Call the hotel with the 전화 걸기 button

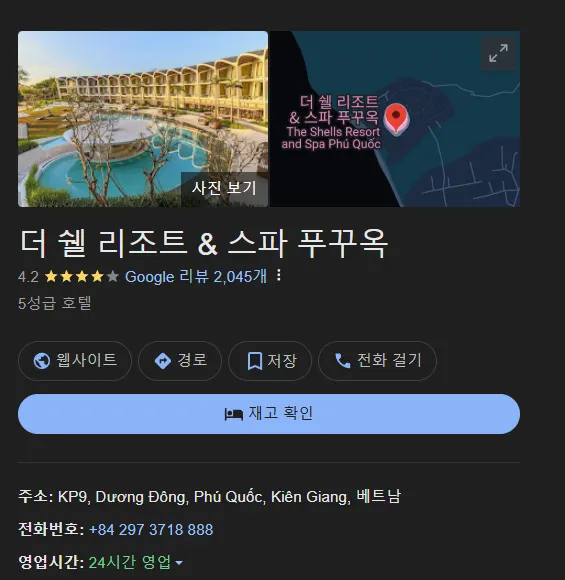(x=377, y=361)
